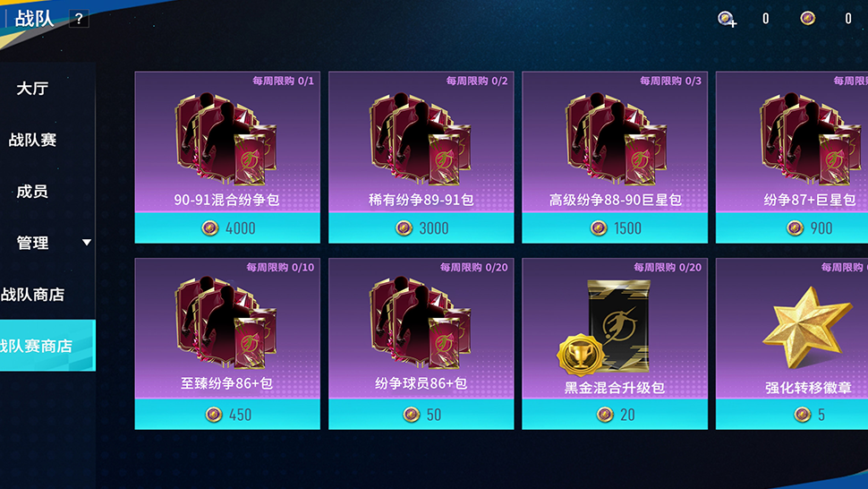Viewport: 868px width, 489px height.
Task: Click the add-currency coin icon with plus
Action: (x=727, y=19)
